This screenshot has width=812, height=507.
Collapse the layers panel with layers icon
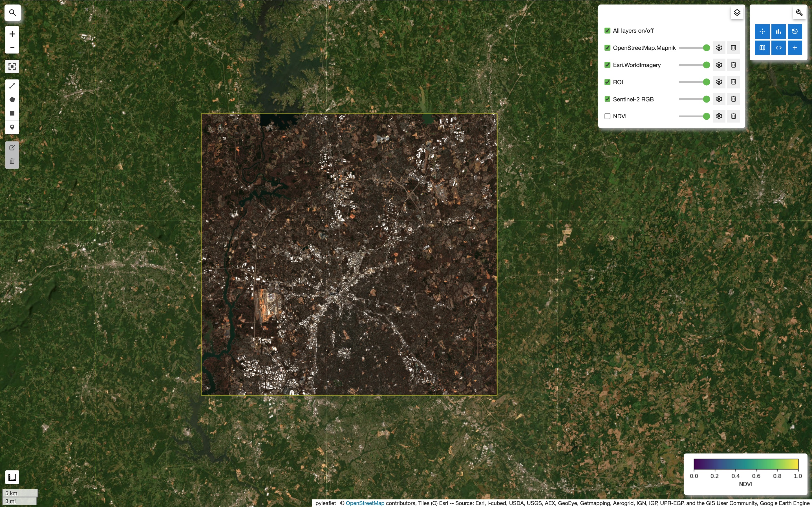tap(736, 13)
